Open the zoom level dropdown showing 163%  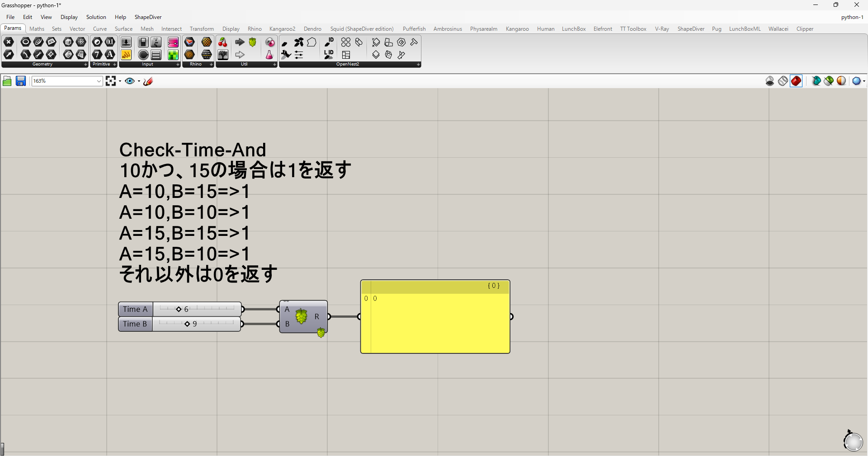[x=99, y=81]
